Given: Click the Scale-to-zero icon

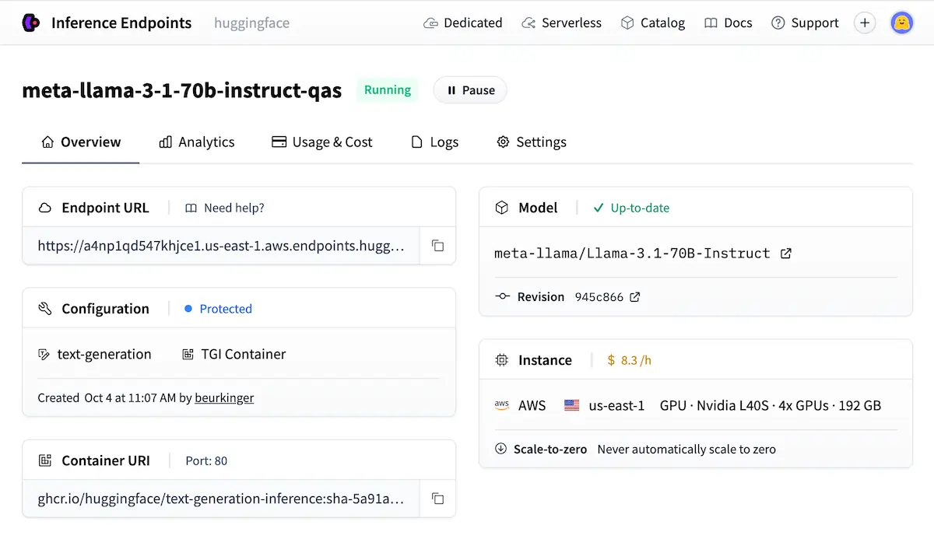Looking at the screenshot, I should click(500, 449).
